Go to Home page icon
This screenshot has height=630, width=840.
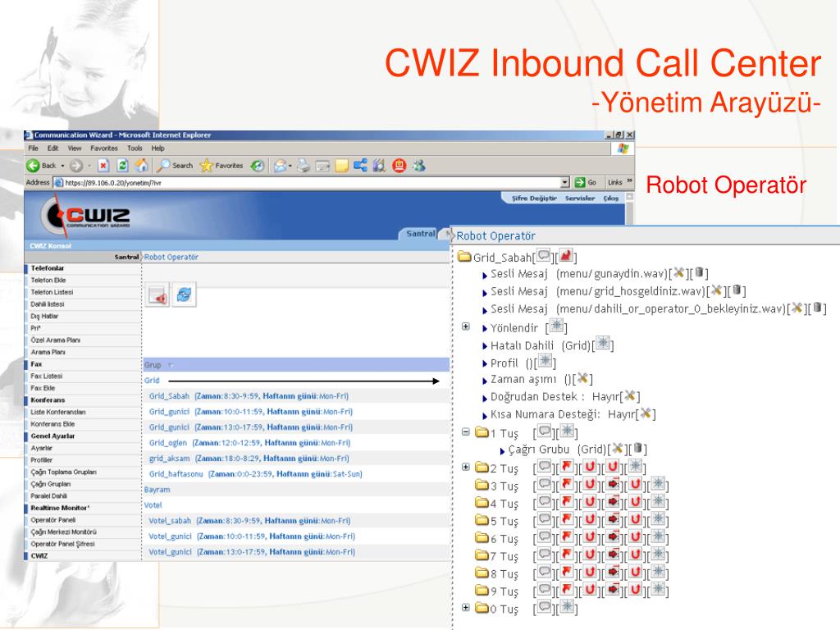click(x=141, y=166)
